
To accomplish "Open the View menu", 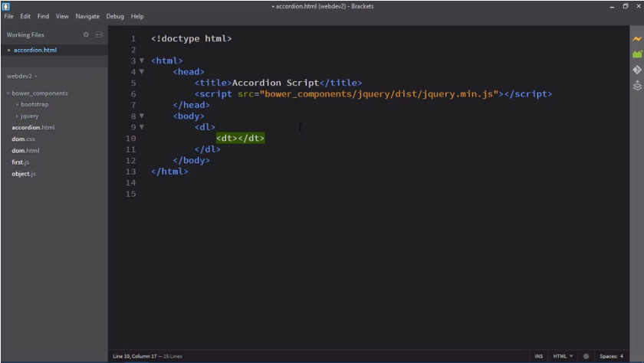I will (x=62, y=16).
